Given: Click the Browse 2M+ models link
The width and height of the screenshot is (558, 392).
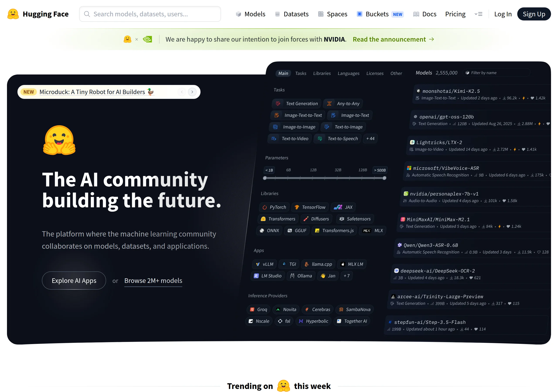Looking at the screenshot, I should pyautogui.click(x=153, y=280).
